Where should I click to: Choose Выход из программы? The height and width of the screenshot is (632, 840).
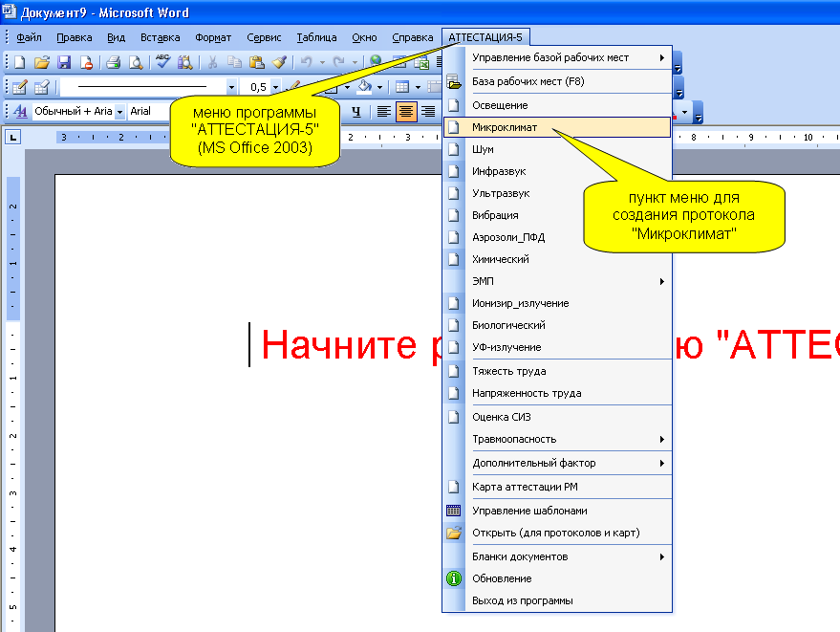click(x=556, y=600)
